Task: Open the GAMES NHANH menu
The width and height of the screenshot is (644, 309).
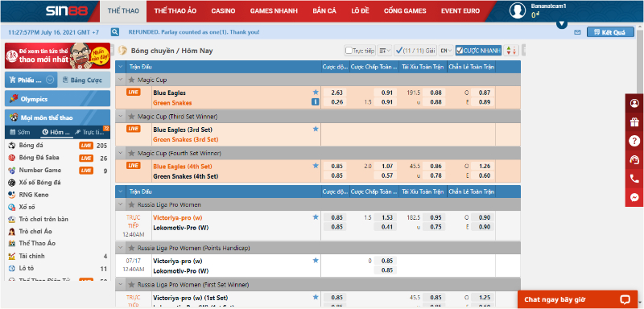Action: point(274,11)
